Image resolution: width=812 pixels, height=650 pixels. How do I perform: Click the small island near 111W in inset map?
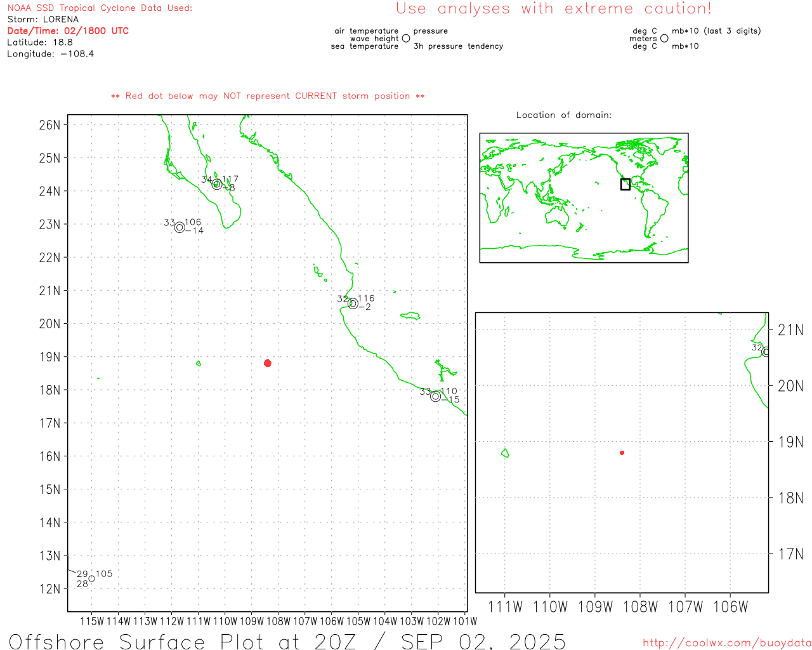[505, 453]
